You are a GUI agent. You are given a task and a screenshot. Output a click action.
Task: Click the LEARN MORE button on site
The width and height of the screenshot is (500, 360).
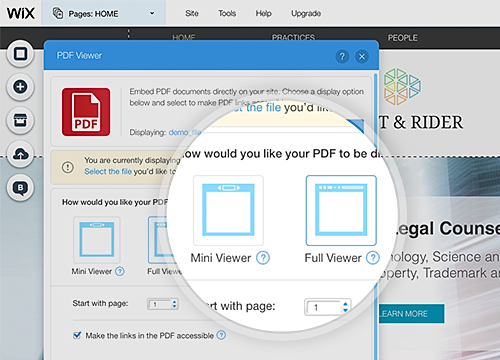(411, 313)
